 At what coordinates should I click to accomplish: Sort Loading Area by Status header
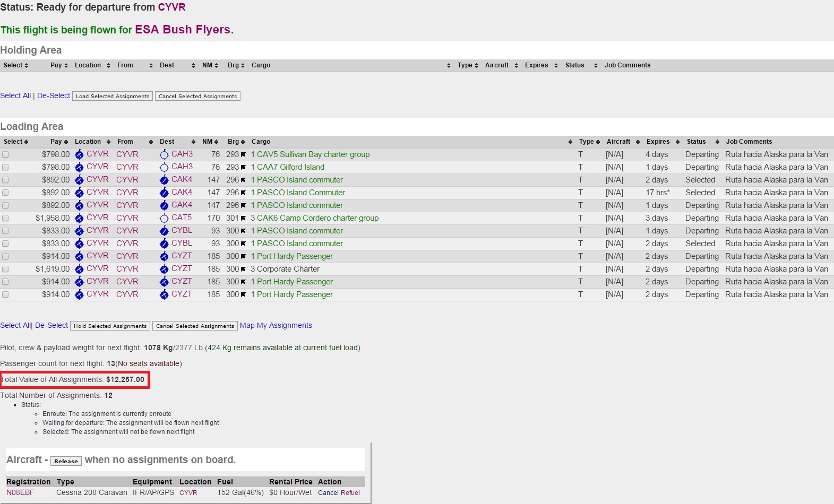coord(702,142)
